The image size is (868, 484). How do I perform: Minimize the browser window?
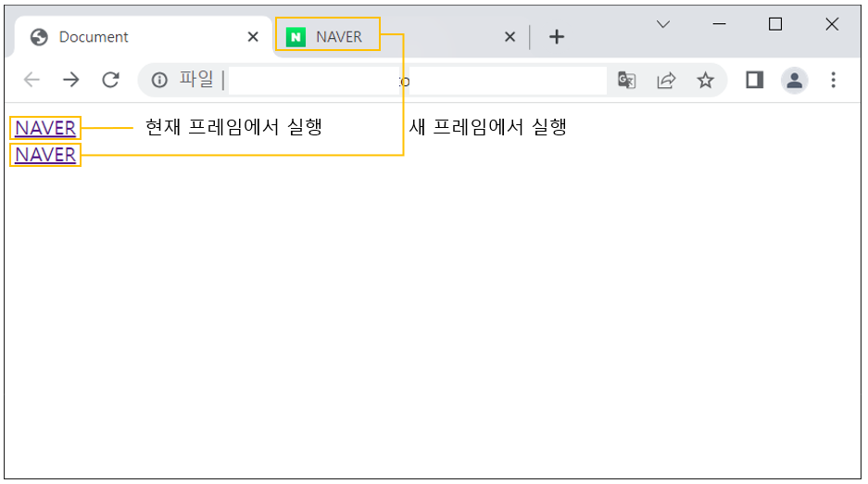click(719, 24)
